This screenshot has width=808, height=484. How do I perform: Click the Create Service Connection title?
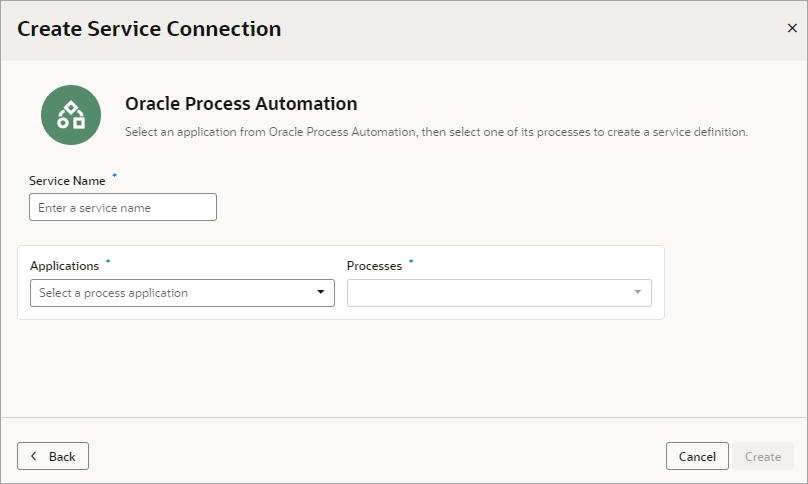(149, 29)
